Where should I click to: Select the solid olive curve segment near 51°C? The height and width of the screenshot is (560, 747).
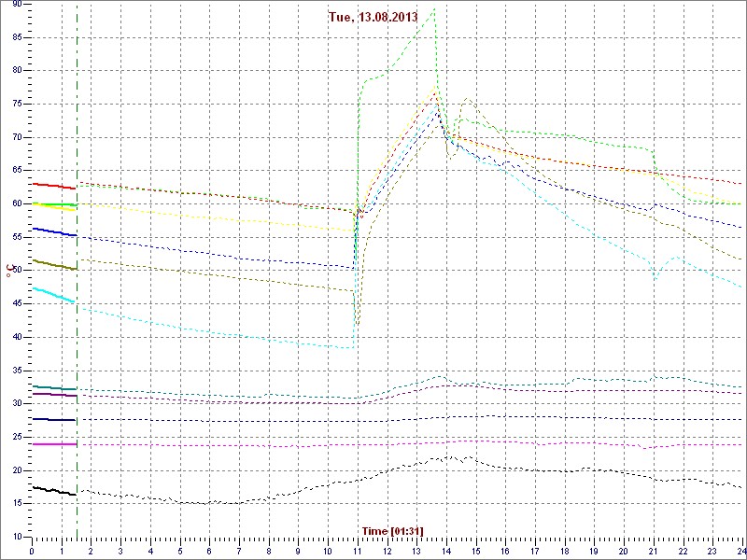54,265
